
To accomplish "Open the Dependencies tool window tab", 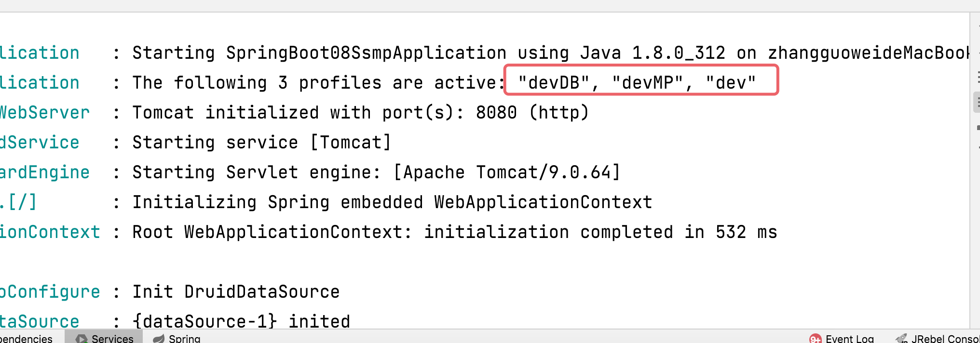I will (26, 338).
